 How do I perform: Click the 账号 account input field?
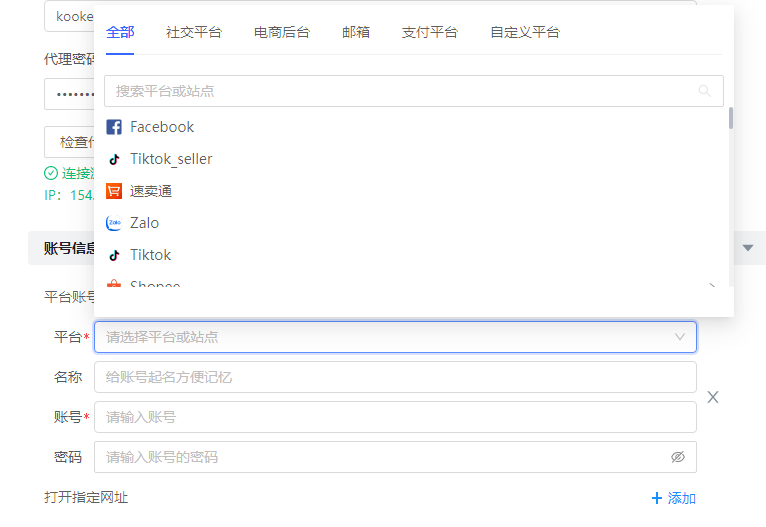[395, 417]
